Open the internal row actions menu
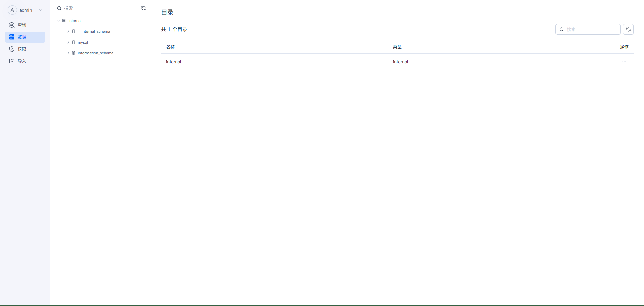This screenshot has height=306, width=644. point(624,62)
